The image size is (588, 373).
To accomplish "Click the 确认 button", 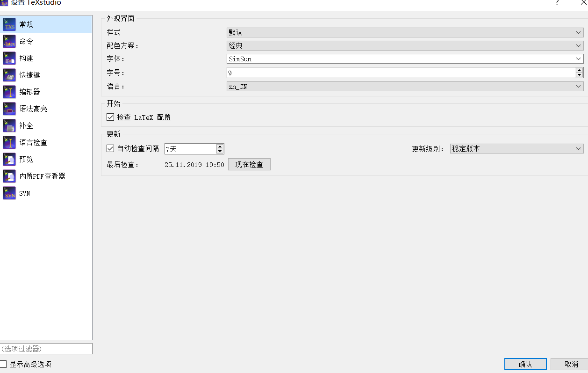I will pos(525,364).
